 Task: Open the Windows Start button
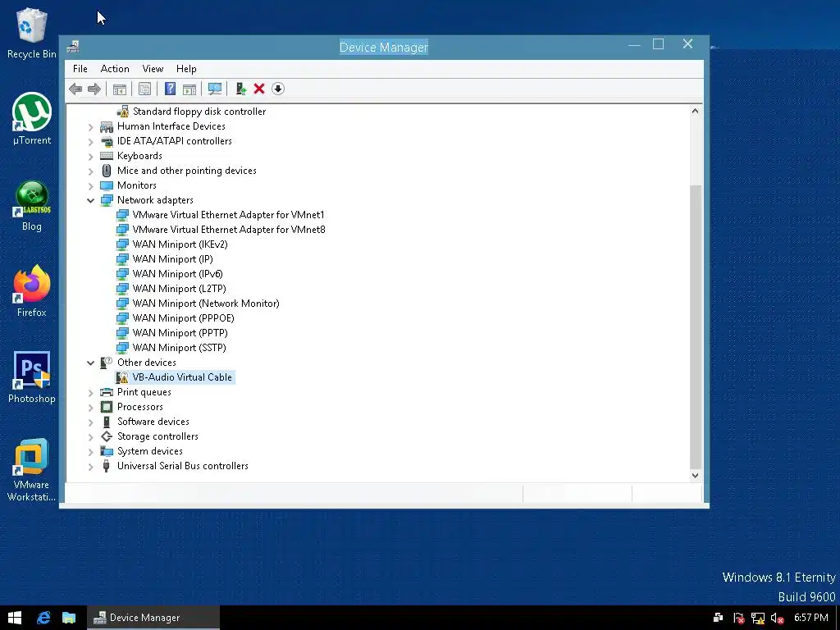15,618
